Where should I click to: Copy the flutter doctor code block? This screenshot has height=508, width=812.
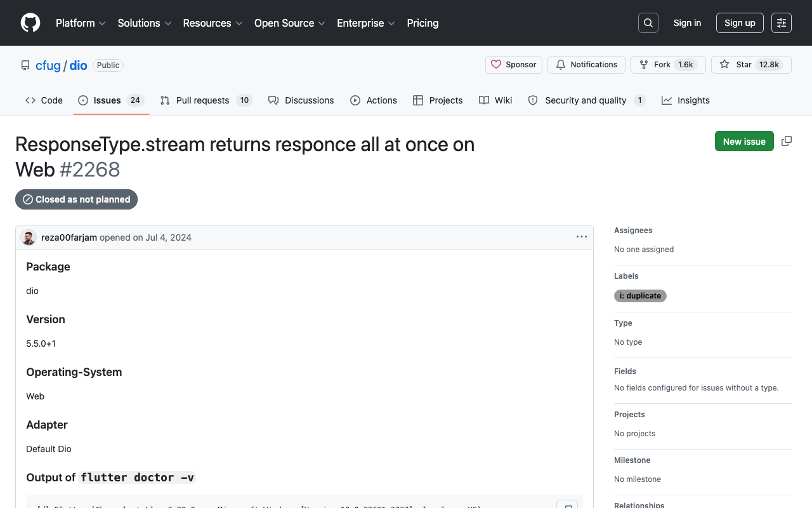(x=567, y=506)
